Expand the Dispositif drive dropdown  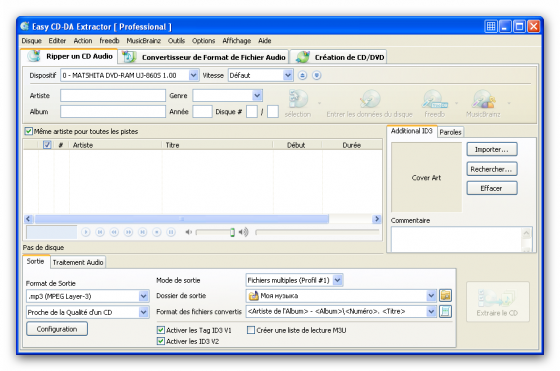click(193, 75)
